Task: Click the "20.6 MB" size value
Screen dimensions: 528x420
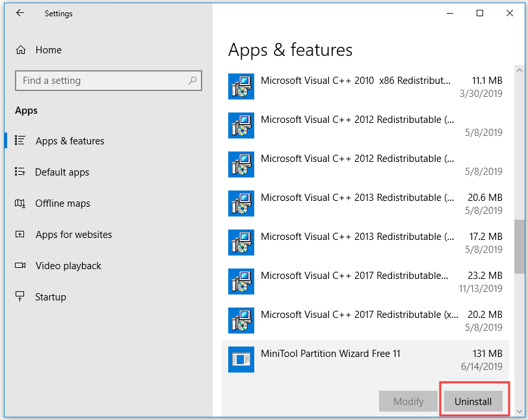Action: [x=485, y=198]
